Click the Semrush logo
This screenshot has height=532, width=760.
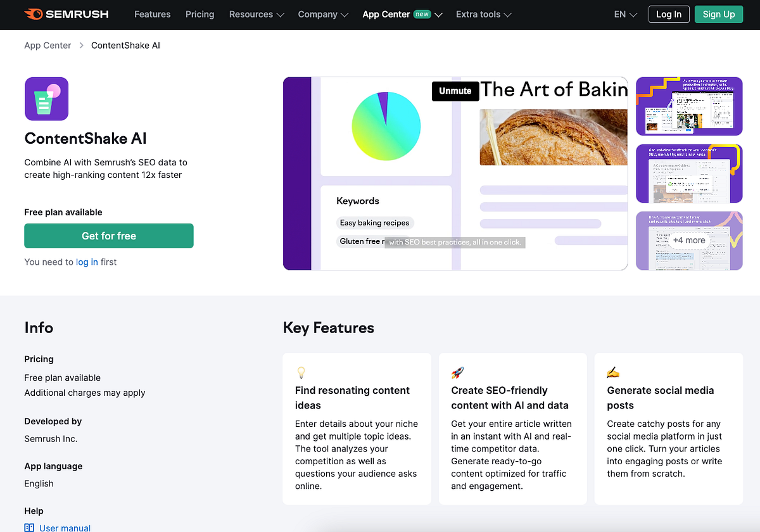click(x=66, y=14)
